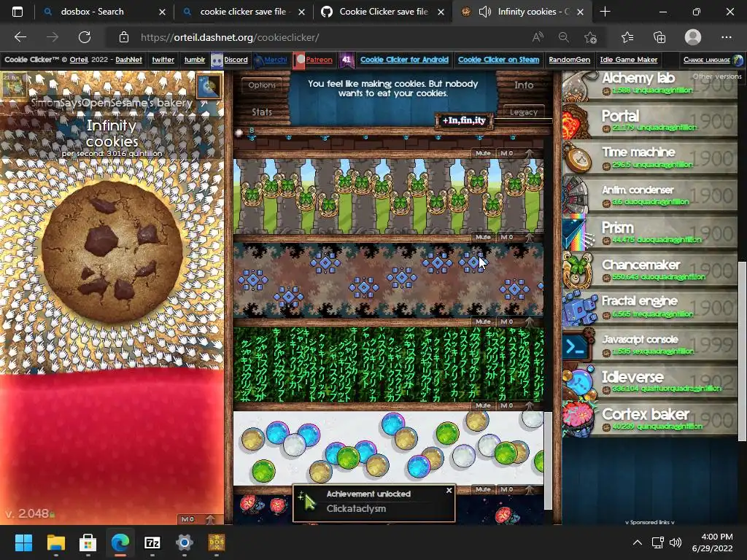Click the globe icon beside Change Language
Viewport: 747px width, 560px height.
click(738, 60)
